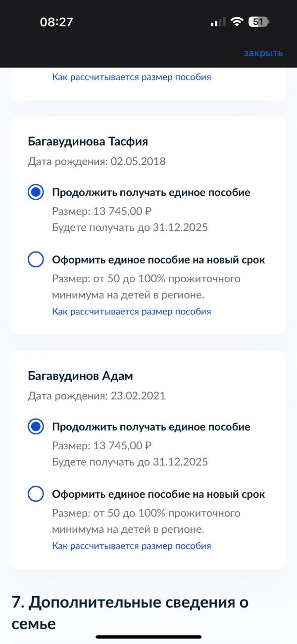The width and height of the screenshot is (297, 644).
Task: Choose "Оформить единое пособие на новый срок" for Адам
Action: click(36, 494)
